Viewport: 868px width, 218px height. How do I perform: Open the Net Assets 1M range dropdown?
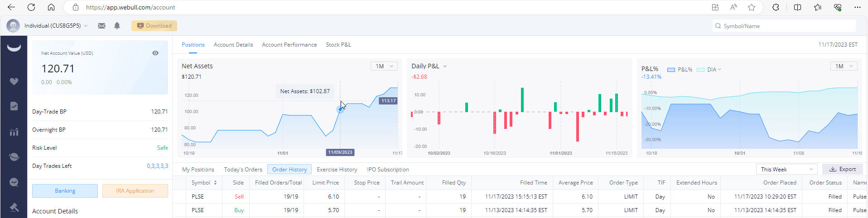[384, 66]
